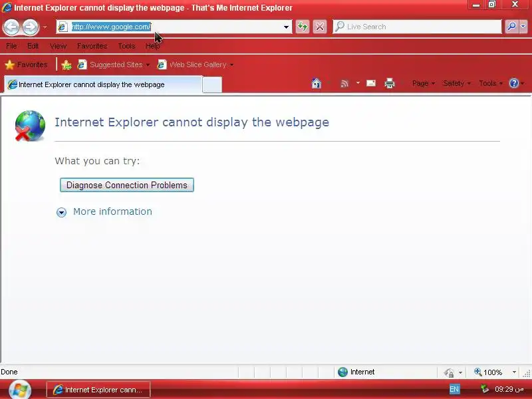Open the Page command bar dropdown
The width and height of the screenshot is (532, 399).
pos(424,84)
